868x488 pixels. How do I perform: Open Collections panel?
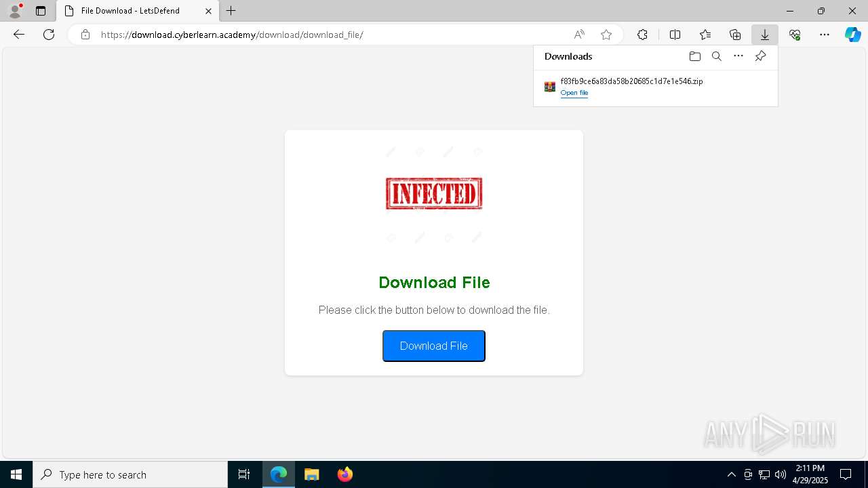735,35
